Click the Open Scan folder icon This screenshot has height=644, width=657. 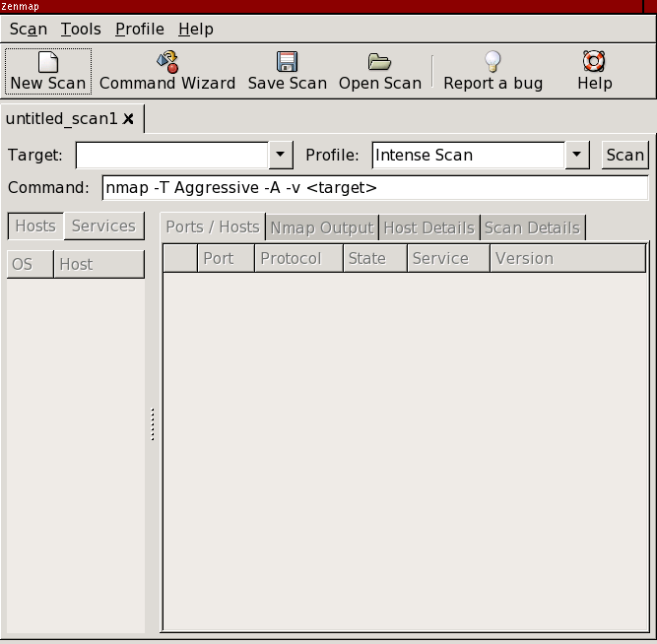(379, 62)
